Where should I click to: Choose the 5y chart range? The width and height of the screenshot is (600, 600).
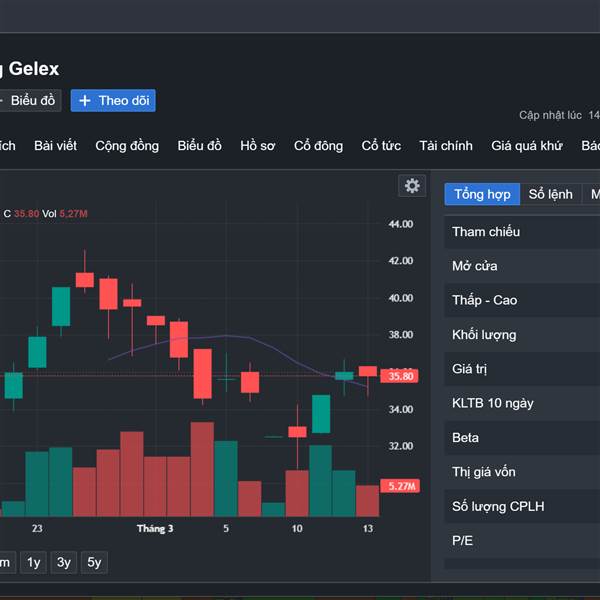click(94, 563)
